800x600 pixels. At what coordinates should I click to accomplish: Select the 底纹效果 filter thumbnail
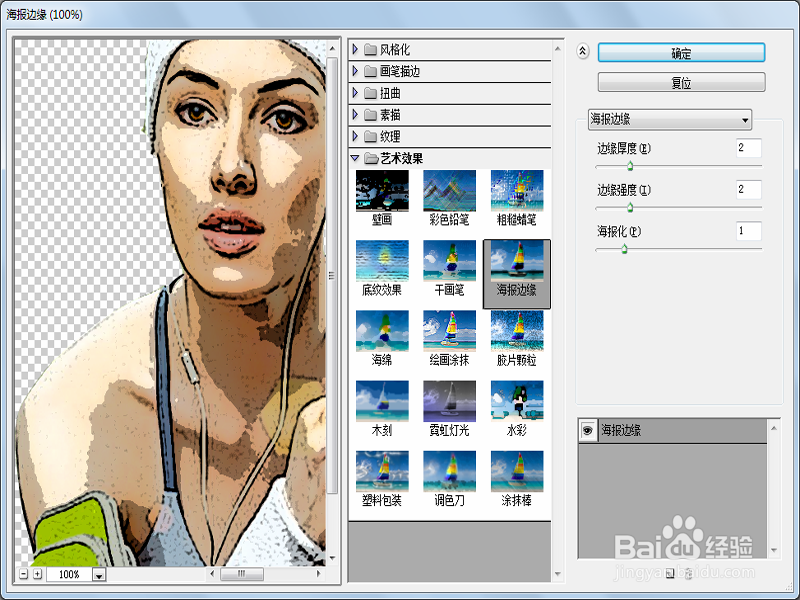point(382,261)
